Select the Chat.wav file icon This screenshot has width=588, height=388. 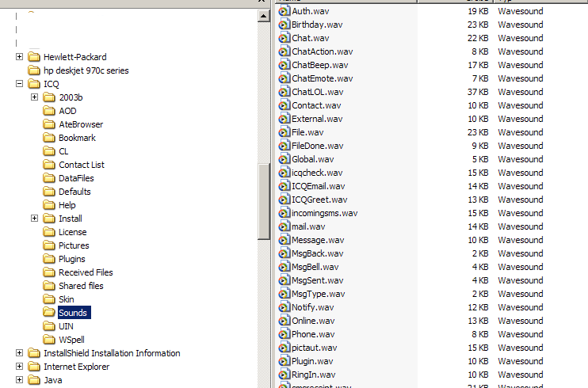click(x=284, y=38)
